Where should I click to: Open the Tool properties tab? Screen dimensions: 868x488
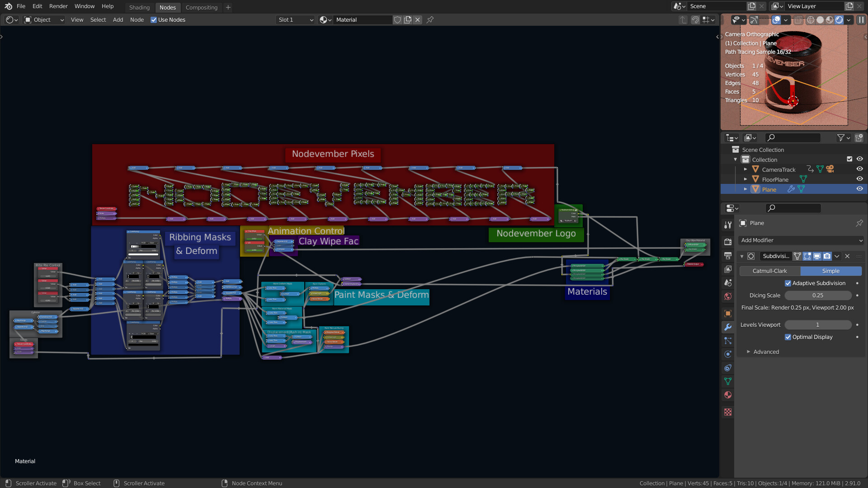[x=728, y=225]
